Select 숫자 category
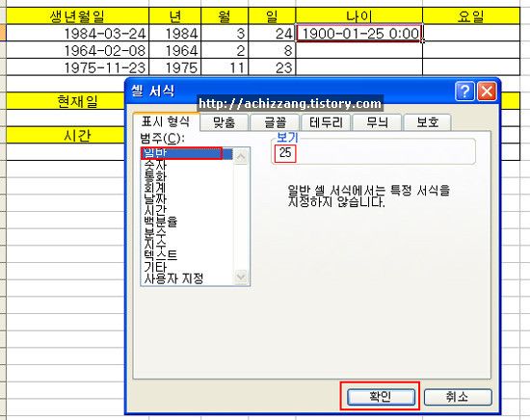The height and width of the screenshot is (420, 530). coord(187,165)
